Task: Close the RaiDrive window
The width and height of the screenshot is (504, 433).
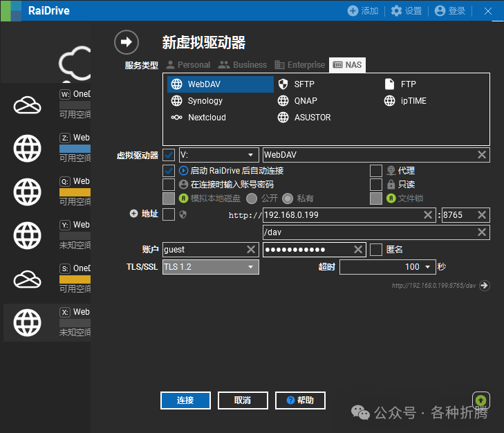Action: 488,11
